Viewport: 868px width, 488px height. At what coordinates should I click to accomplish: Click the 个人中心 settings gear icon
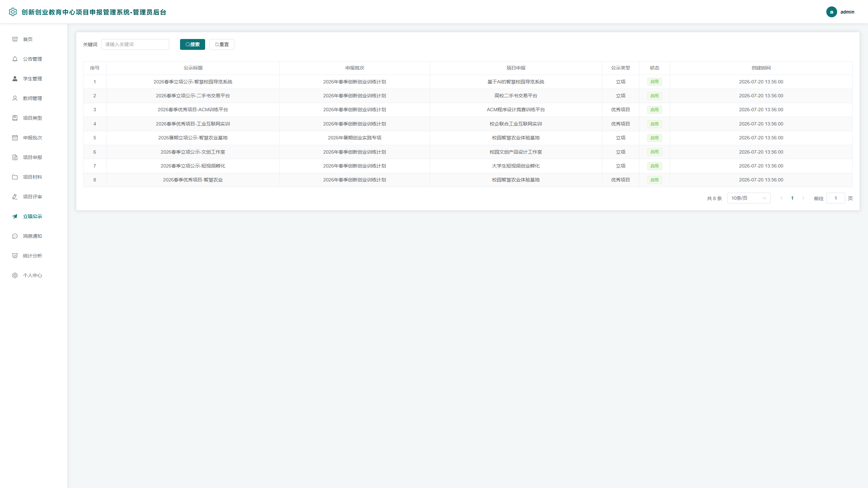click(15, 275)
